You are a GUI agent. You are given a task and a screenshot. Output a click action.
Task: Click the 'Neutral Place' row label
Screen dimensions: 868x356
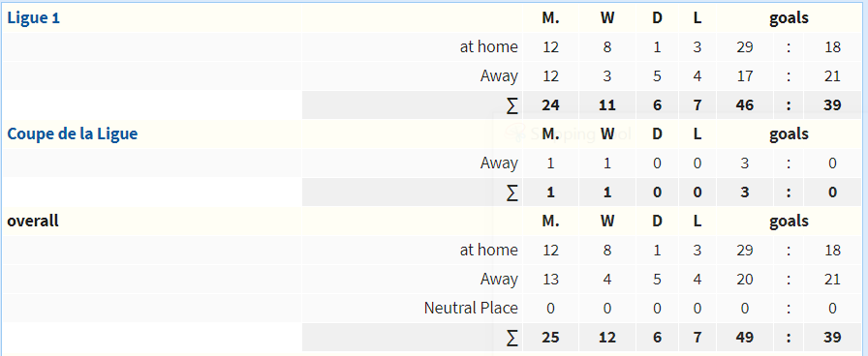pyautogui.click(x=471, y=308)
